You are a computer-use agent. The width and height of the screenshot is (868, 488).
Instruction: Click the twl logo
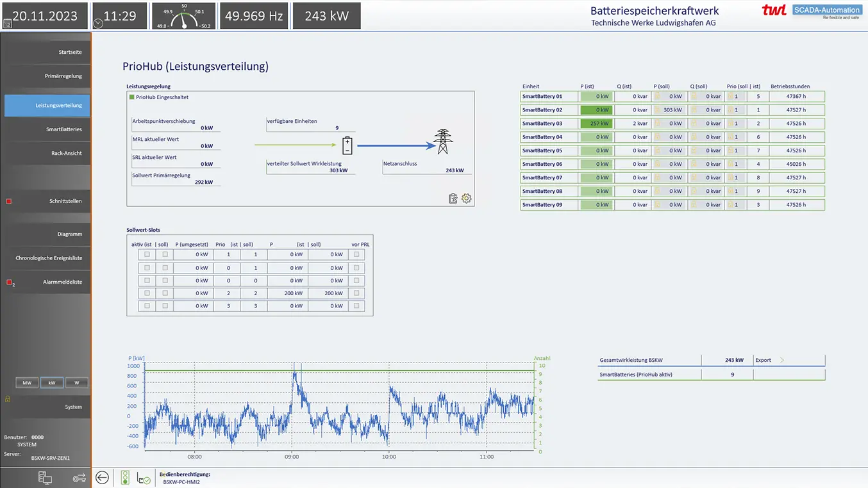pos(774,10)
